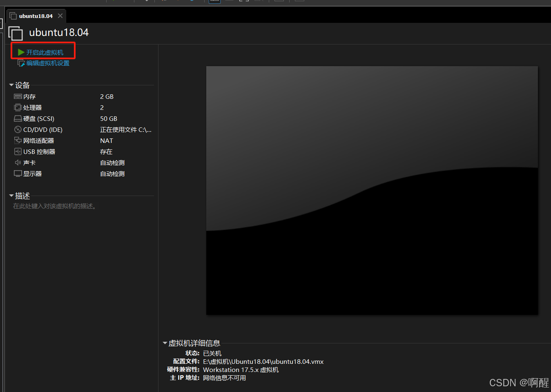The width and height of the screenshot is (551, 392).
Task: Select the USB 控制器 icon
Action: [18, 152]
